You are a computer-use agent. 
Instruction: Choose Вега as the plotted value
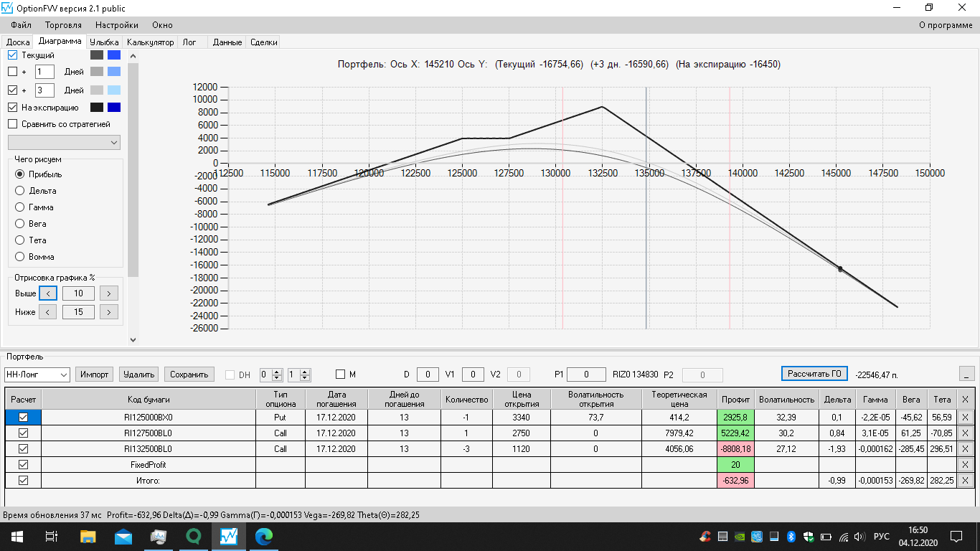[20, 224]
